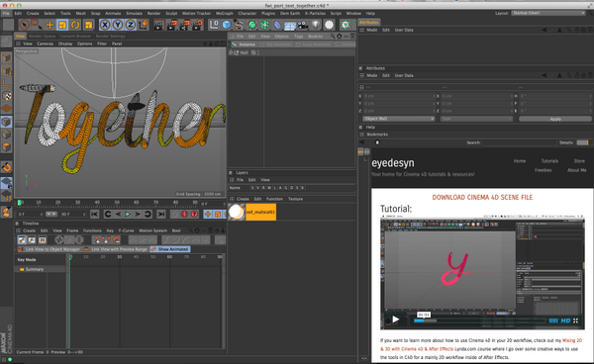Image resolution: width=594 pixels, height=364 pixels.
Task: Open the MoGraph menu
Action: tap(225, 13)
